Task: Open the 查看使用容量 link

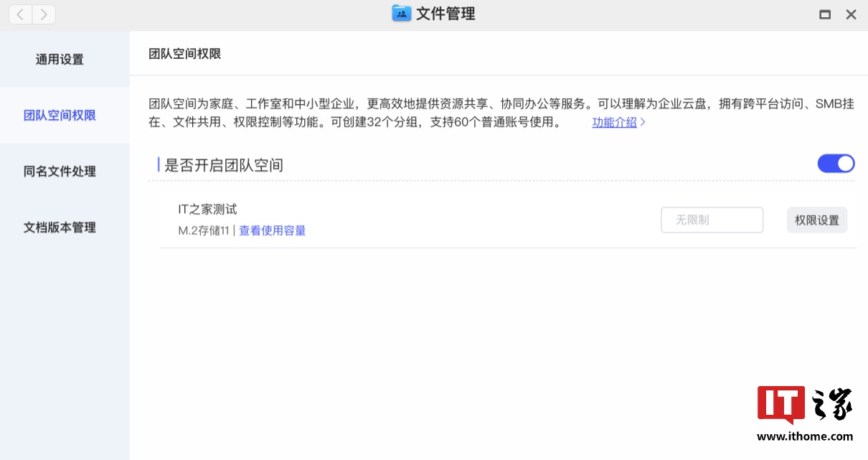Action: coord(273,230)
